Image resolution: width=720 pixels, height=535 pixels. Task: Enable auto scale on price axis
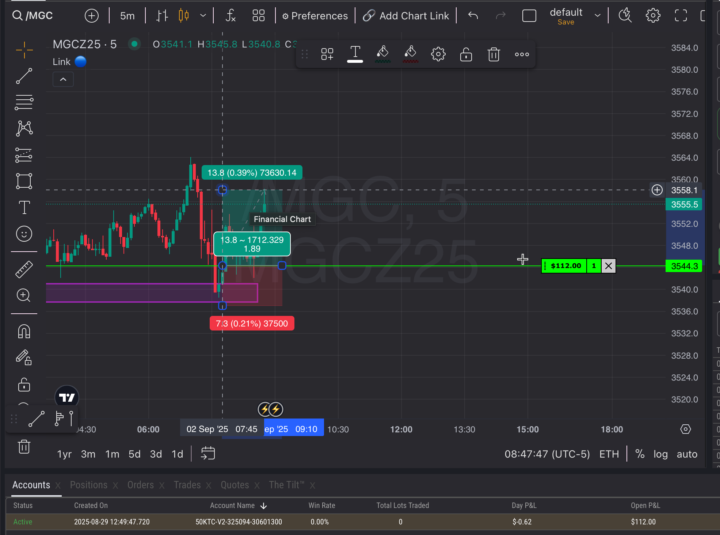[x=687, y=453]
